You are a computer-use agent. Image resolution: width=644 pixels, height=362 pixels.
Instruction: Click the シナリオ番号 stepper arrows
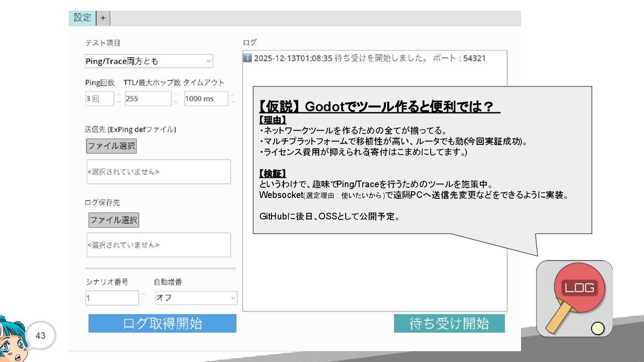[x=144, y=298]
